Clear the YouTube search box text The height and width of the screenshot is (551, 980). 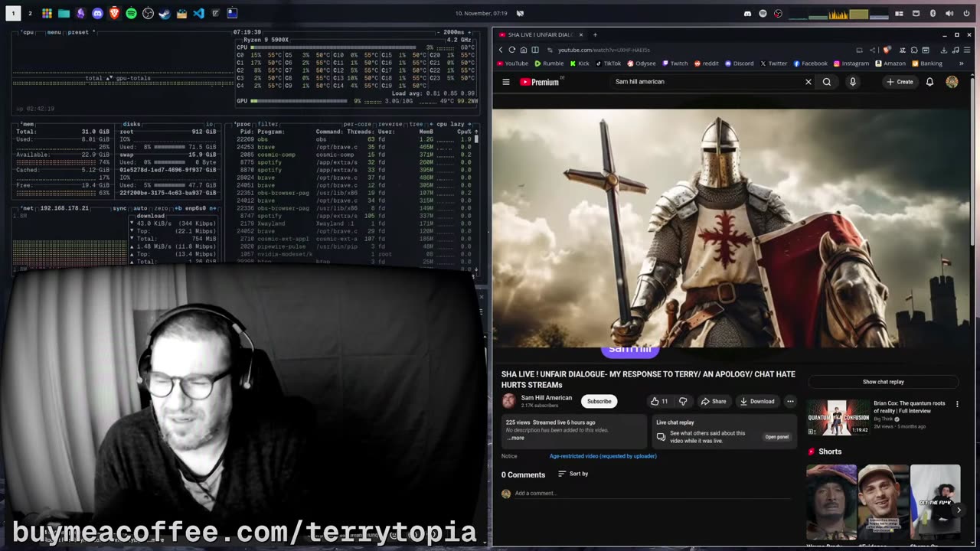[808, 82]
